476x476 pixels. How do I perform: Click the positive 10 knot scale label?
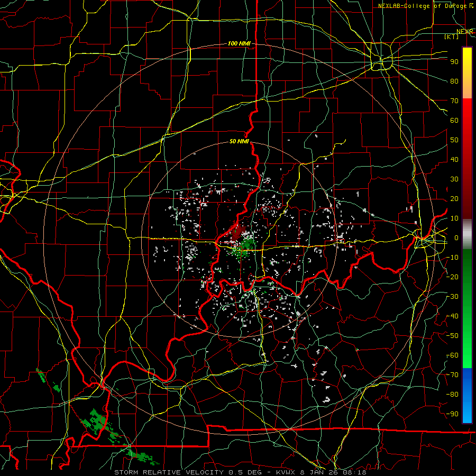[x=454, y=218]
